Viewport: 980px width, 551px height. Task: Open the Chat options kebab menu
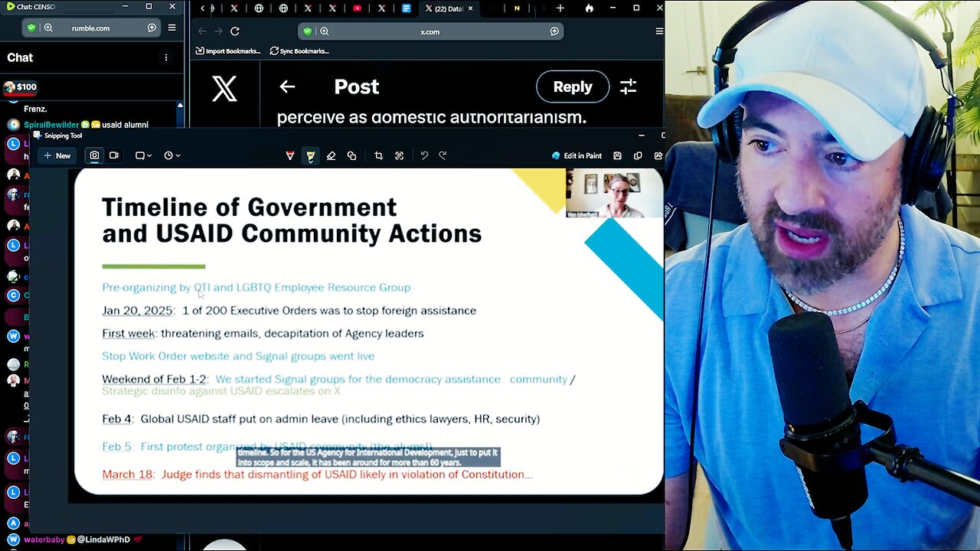[x=166, y=57]
